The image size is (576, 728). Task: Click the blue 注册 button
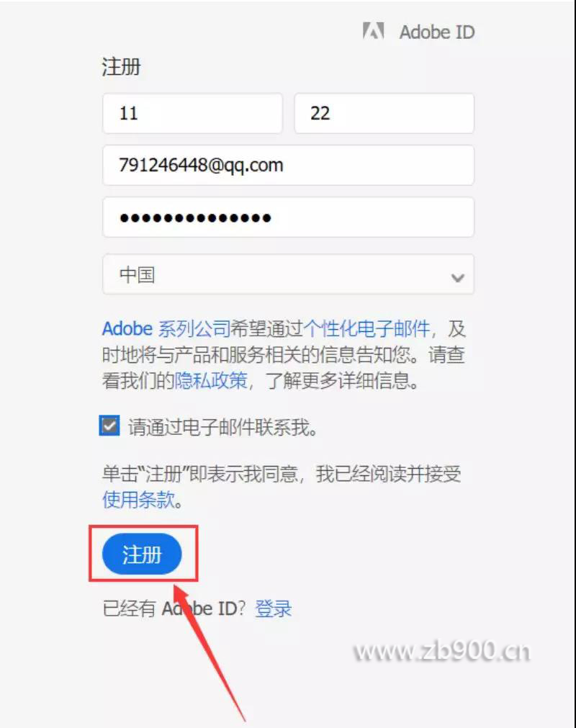142,554
